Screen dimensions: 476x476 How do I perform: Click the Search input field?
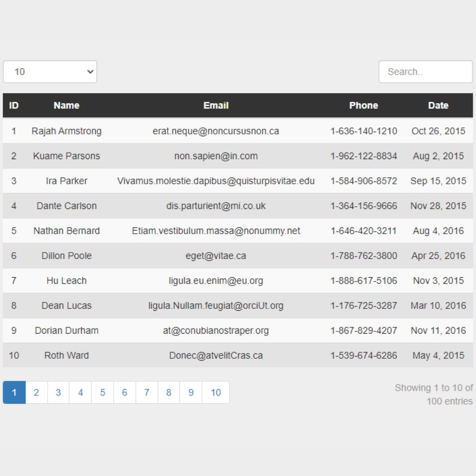coord(426,72)
